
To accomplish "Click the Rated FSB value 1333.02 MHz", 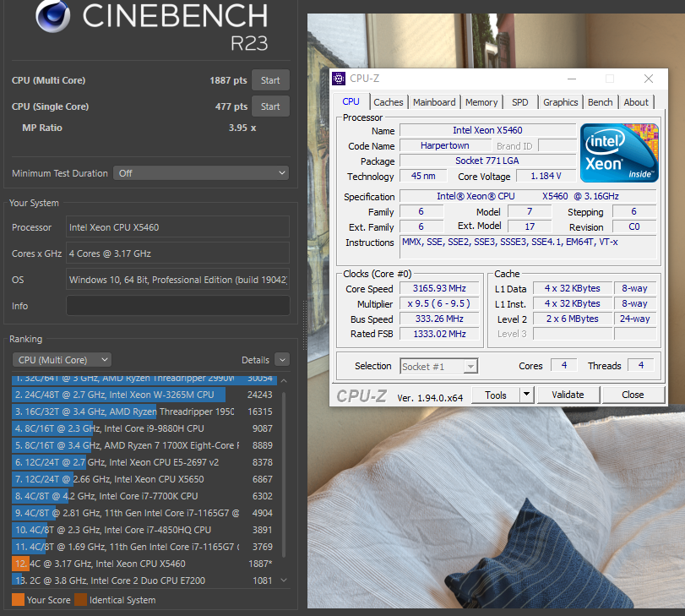I will pos(439,334).
